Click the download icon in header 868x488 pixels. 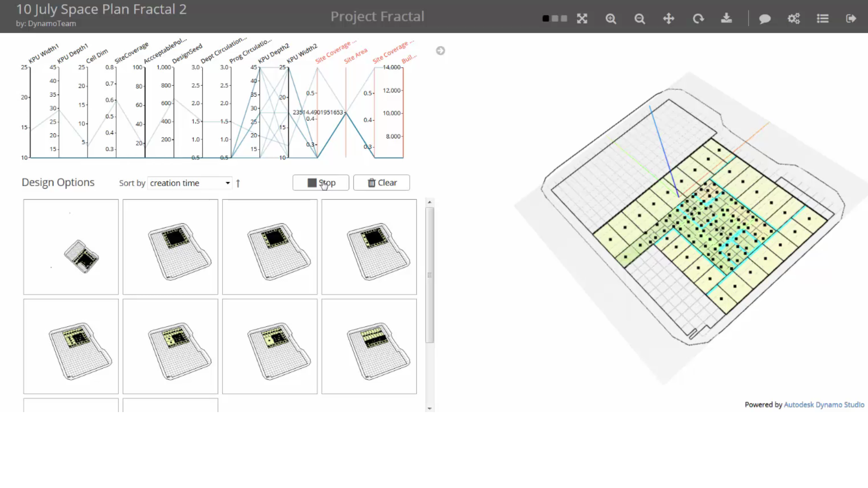tap(726, 19)
